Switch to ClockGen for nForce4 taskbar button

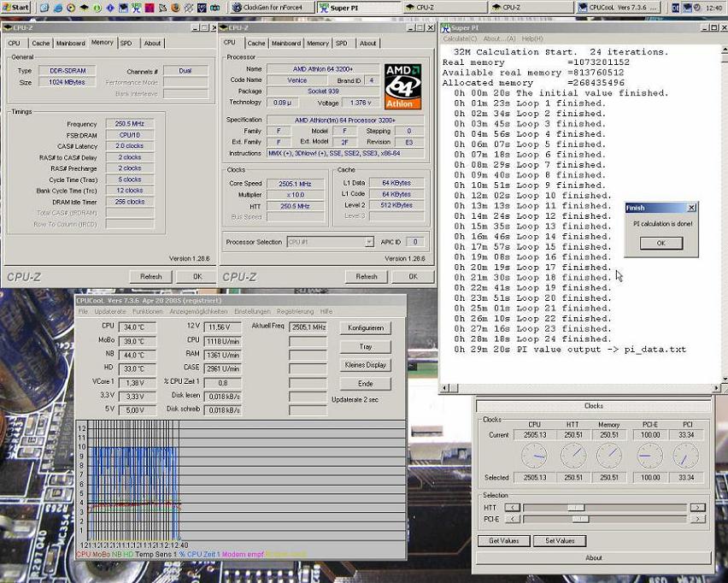click(272, 8)
